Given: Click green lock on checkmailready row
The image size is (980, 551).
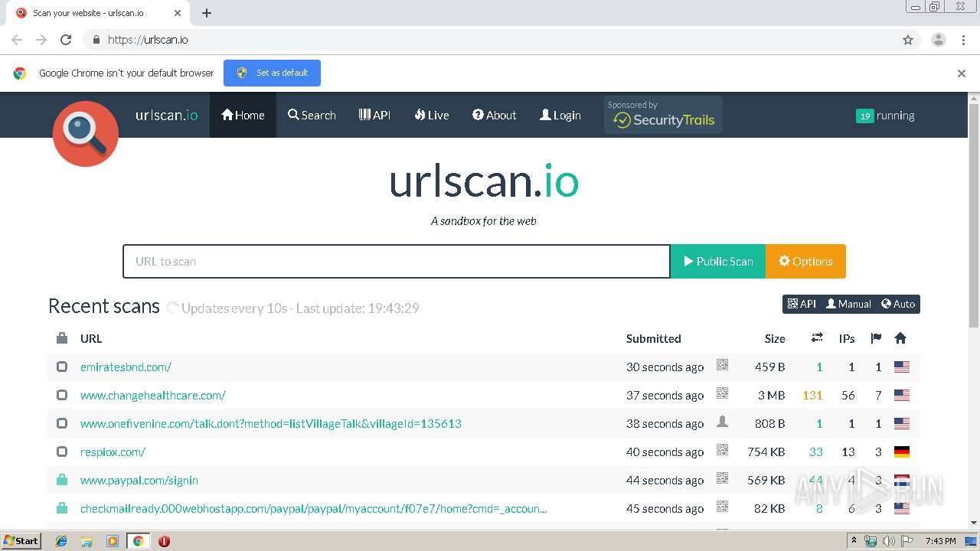Looking at the screenshot, I should click(62, 509).
